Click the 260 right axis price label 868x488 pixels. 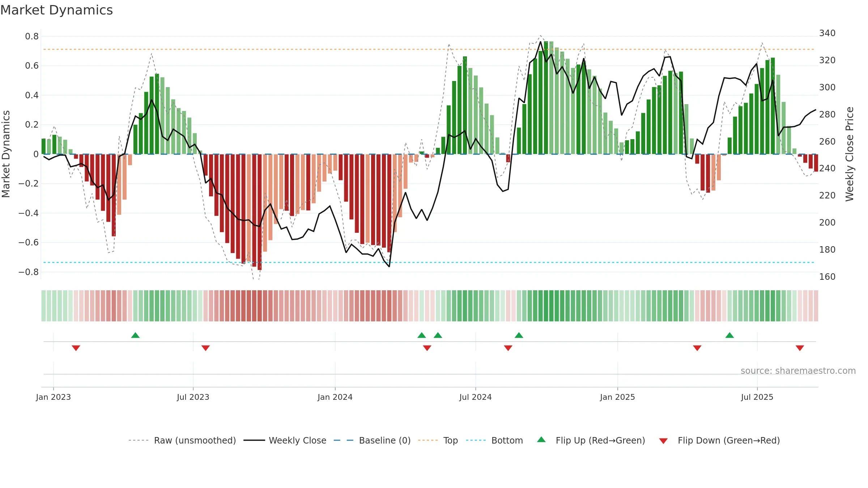tap(827, 141)
